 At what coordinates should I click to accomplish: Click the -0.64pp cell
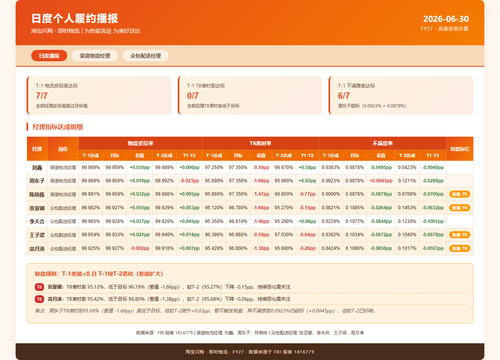[x=307, y=235]
